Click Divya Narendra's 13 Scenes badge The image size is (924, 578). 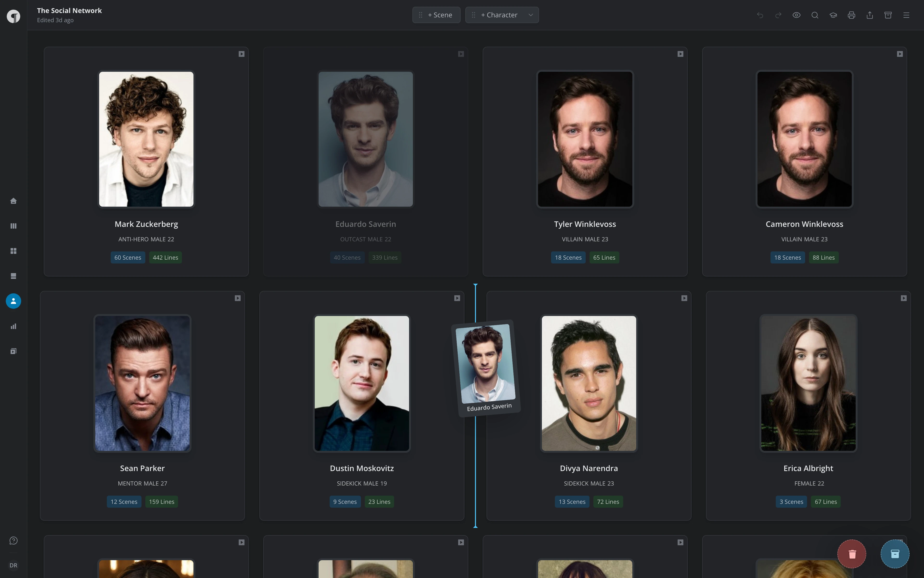coord(572,502)
